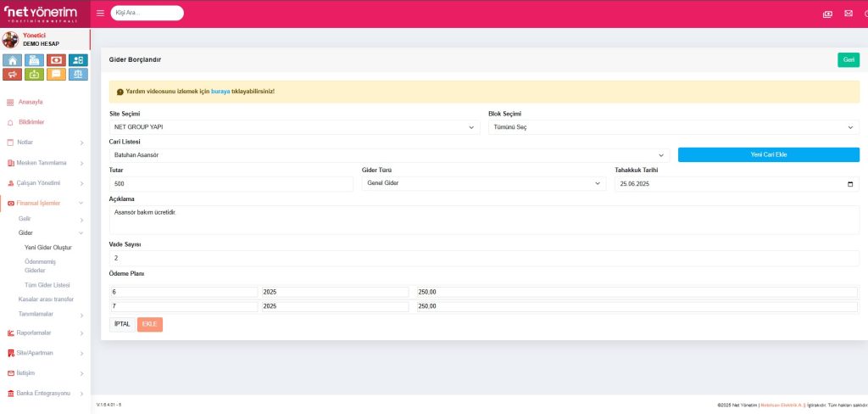This screenshot has width=868, height=414.
Task: Click the scales of justice shortcut tile
Action: coord(78,74)
